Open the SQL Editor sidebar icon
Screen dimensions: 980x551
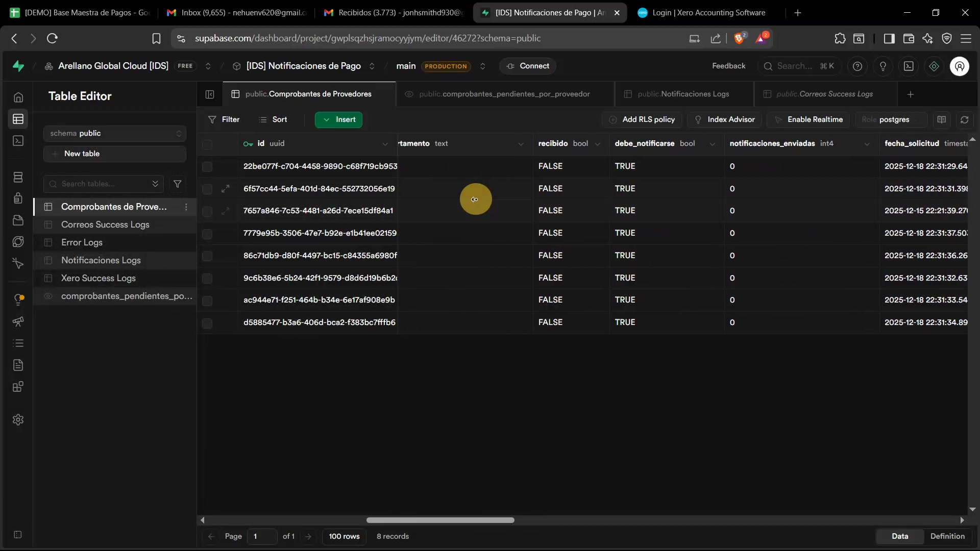click(18, 140)
